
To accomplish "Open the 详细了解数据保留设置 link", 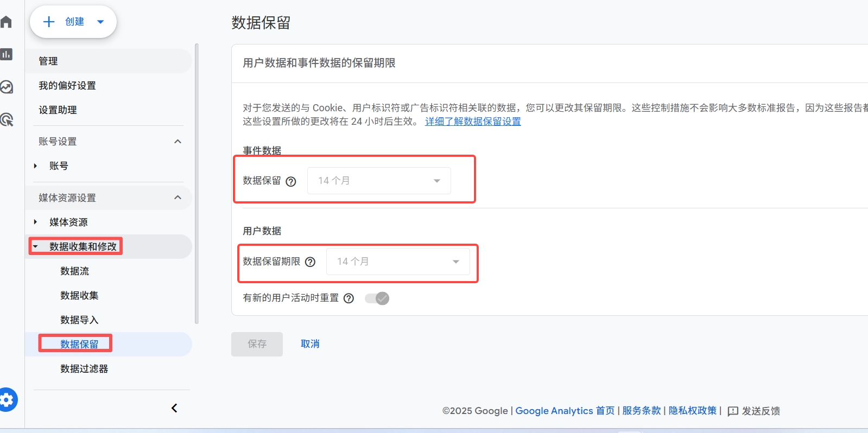I will (x=473, y=122).
